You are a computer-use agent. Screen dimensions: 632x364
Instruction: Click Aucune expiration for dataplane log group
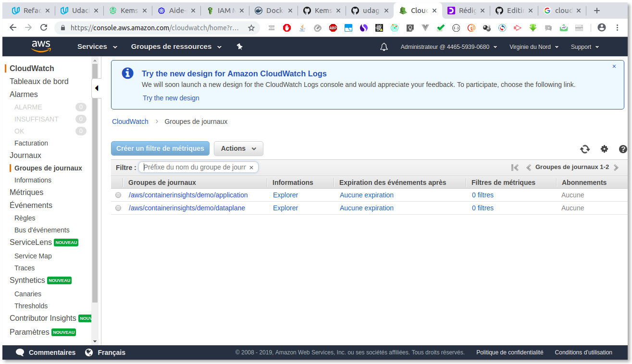[367, 208]
